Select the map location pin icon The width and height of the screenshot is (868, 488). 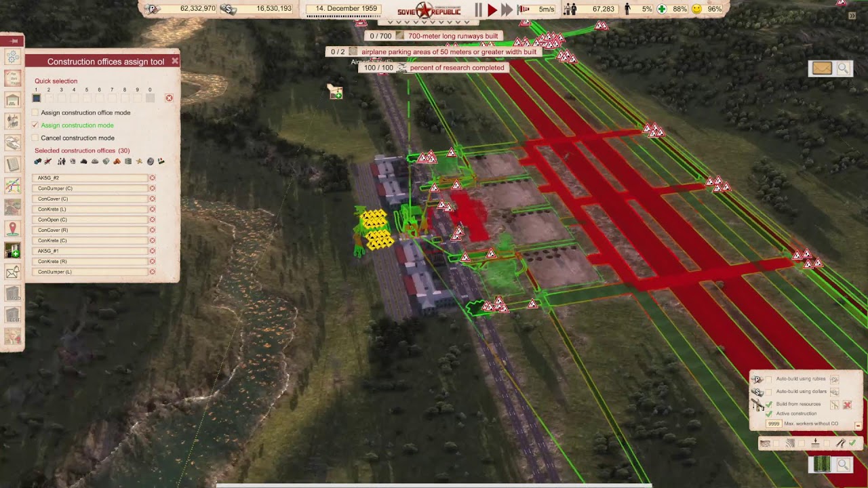[12, 229]
